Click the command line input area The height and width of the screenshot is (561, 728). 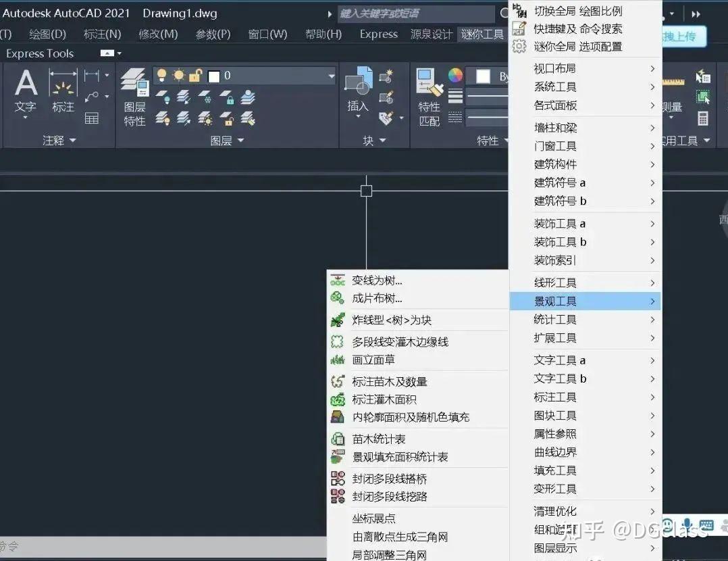pos(163,546)
